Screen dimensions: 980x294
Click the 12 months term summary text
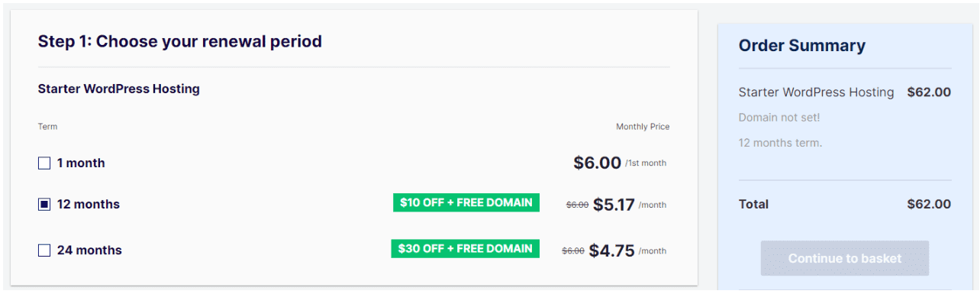click(781, 143)
